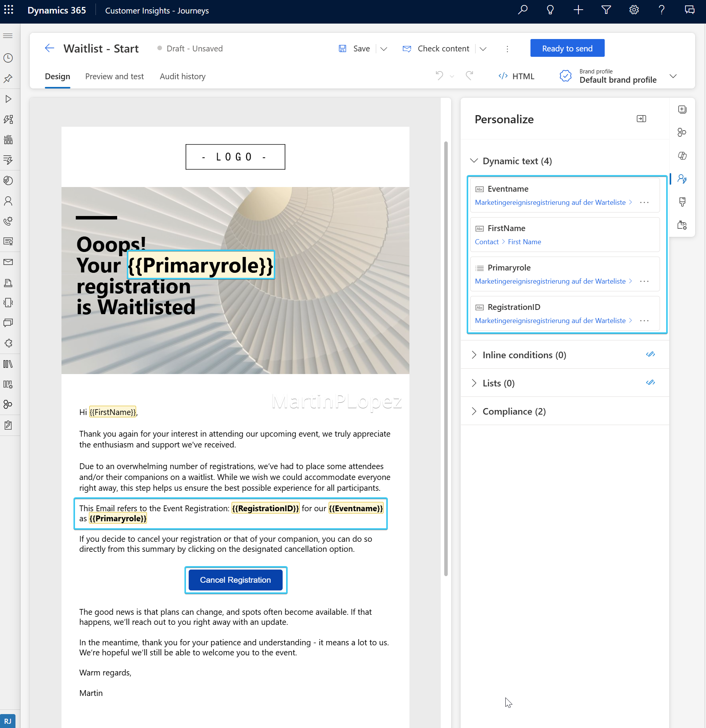Expand the Compliance section
The width and height of the screenshot is (706, 728).
(475, 411)
